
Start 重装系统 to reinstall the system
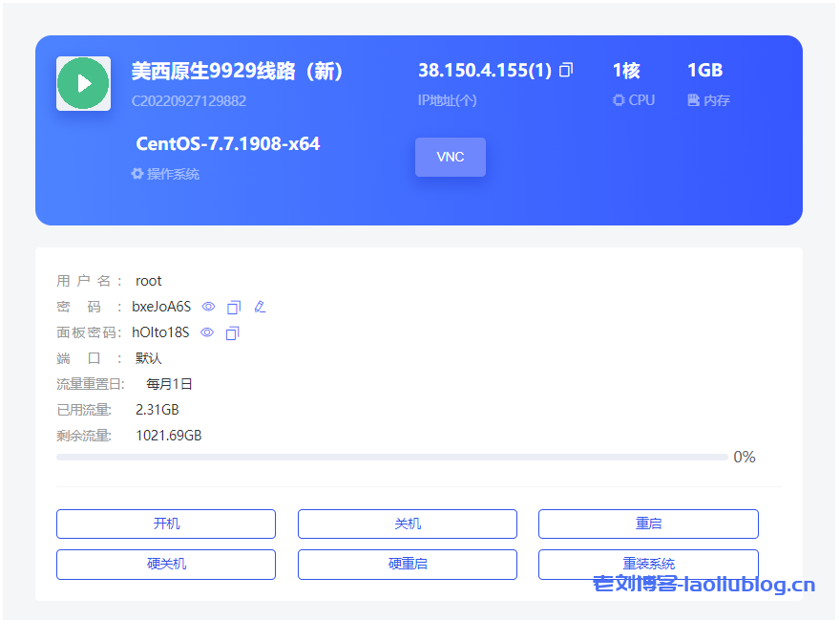pos(648,564)
